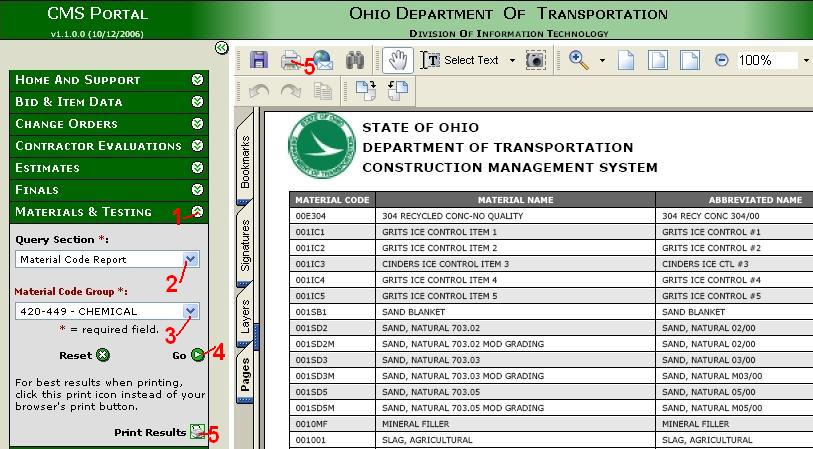The width and height of the screenshot is (813, 449).
Task: Click the Save floppy disk icon
Action: (x=259, y=60)
